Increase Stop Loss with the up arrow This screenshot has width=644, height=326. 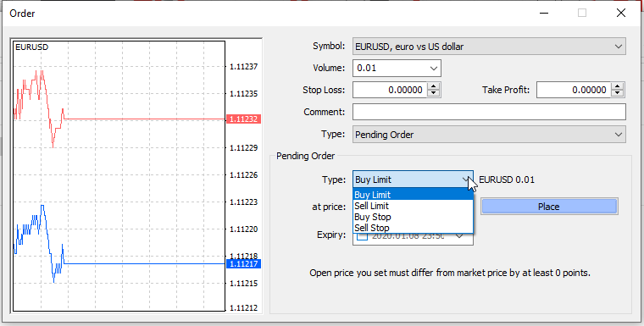tap(433, 86)
